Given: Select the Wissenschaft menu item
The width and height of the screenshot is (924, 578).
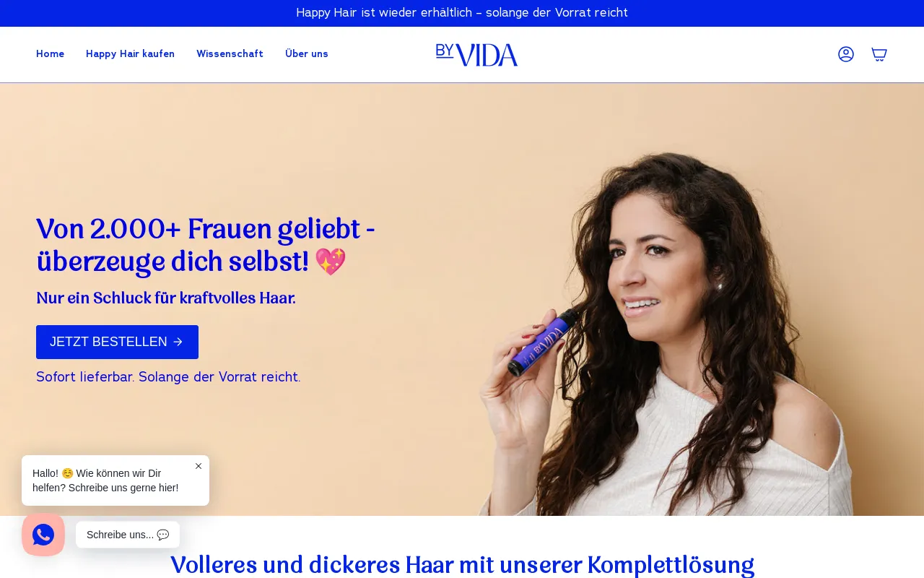Looking at the screenshot, I should pyautogui.click(x=230, y=54).
